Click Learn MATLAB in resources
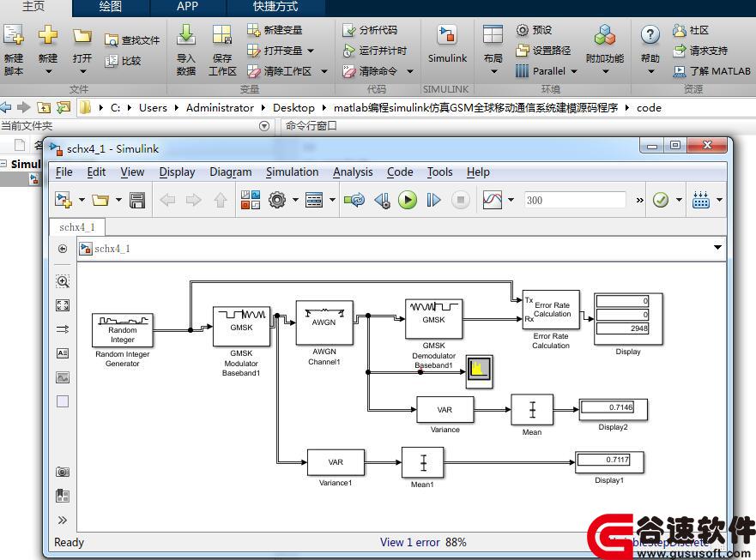This screenshot has width=756, height=560. click(711, 71)
